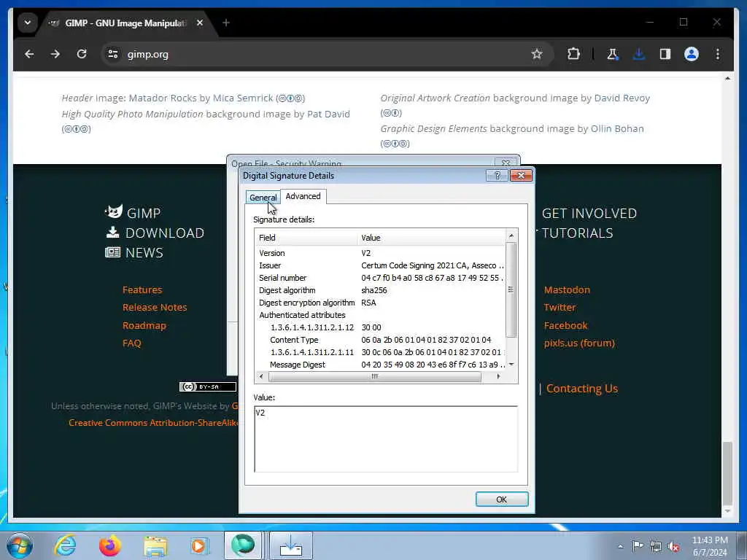Viewport: 747px width, 560px height.
Task: Select the Issuer row
Action: coord(381,265)
